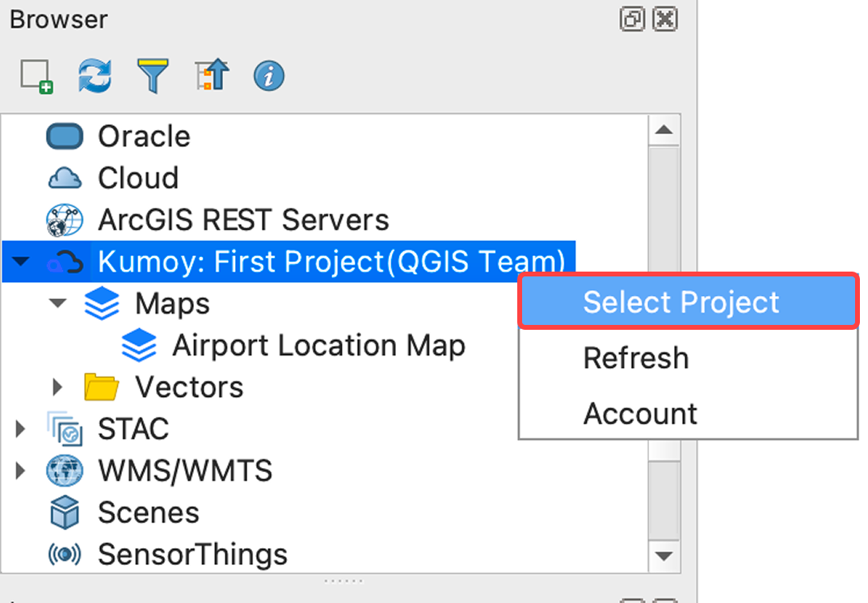Collapse the Maps group
The width and height of the screenshot is (868, 603).
pos(57,303)
